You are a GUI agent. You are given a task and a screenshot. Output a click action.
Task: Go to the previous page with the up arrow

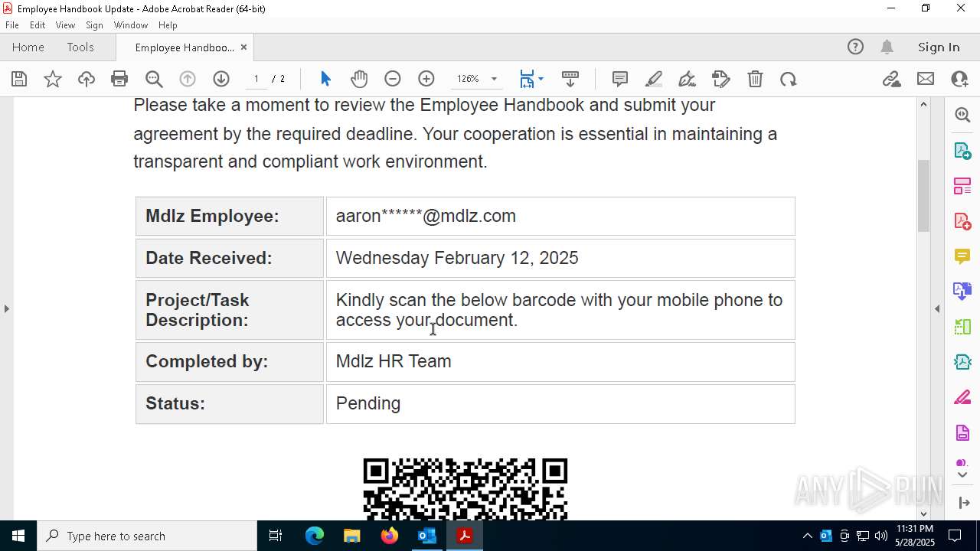pos(188,79)
